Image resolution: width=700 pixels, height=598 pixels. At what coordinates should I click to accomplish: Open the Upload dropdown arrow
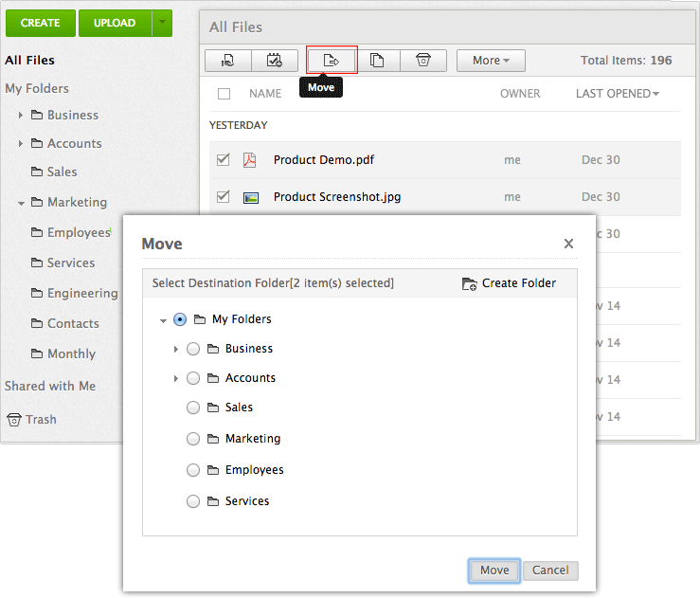tap(163, 23)
